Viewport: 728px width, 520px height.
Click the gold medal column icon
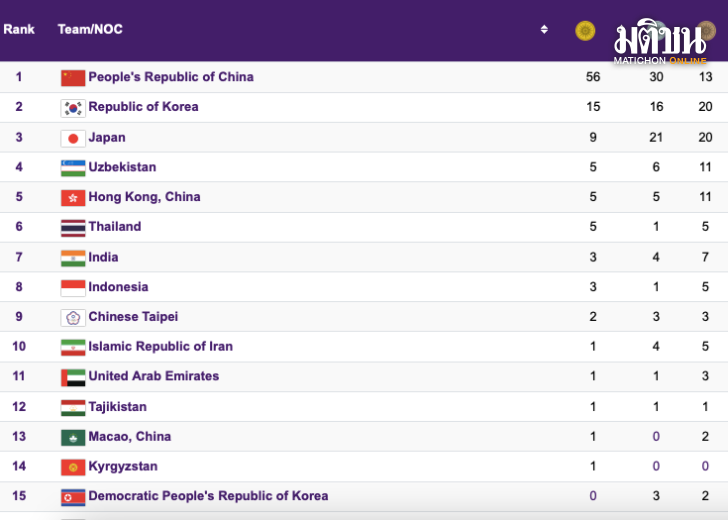click(x=585, y=31)
